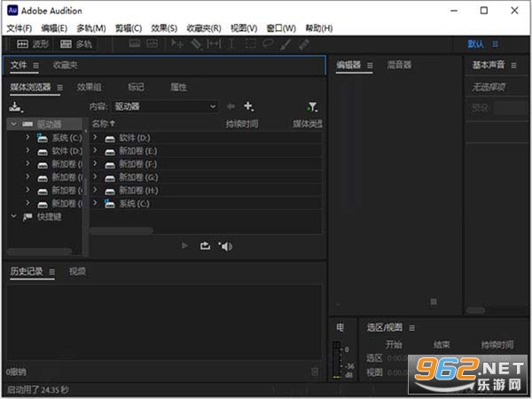Select the Move tool
Image resolution: width=532 pixels, height=399 pixels.
click(x=177, y=44)
